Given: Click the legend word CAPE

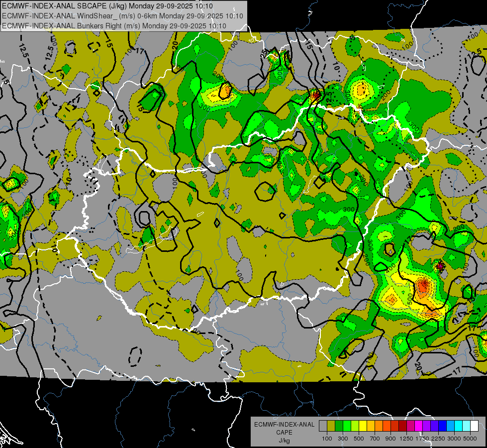Looking at the screenshot, I should pyautogui.click(x=284, y=432).
